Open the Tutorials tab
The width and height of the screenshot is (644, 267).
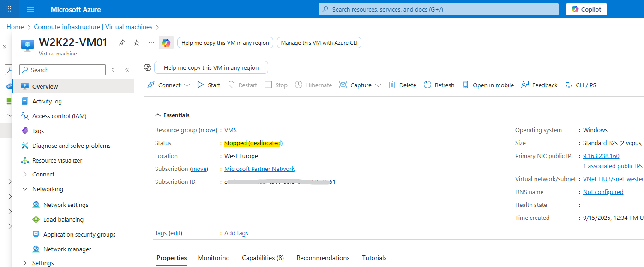pos(374,258)
